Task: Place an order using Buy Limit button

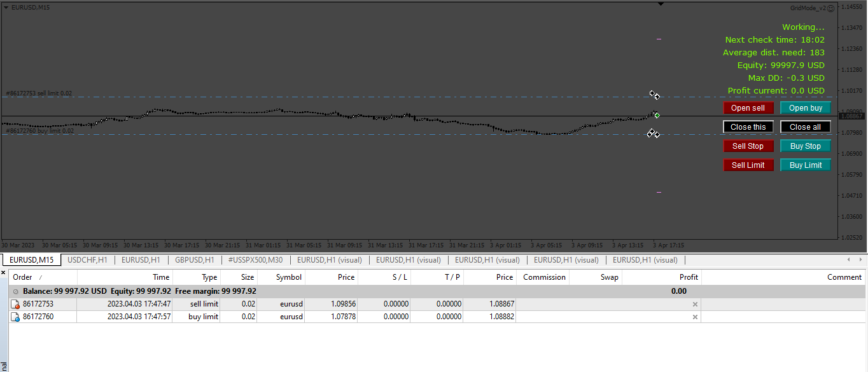Action: [806, 165]
